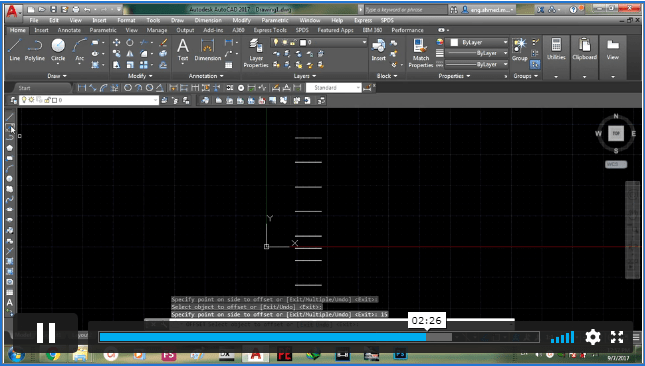Expand the Annotation panel dropdown
This screenshot has height=366, width=645.
tap(206, 76)
